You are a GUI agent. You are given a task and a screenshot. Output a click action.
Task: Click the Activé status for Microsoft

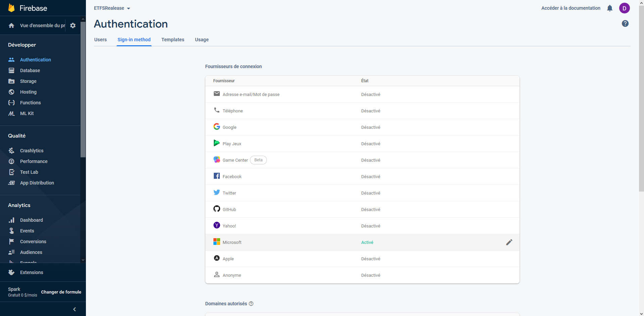click(367, 242)
